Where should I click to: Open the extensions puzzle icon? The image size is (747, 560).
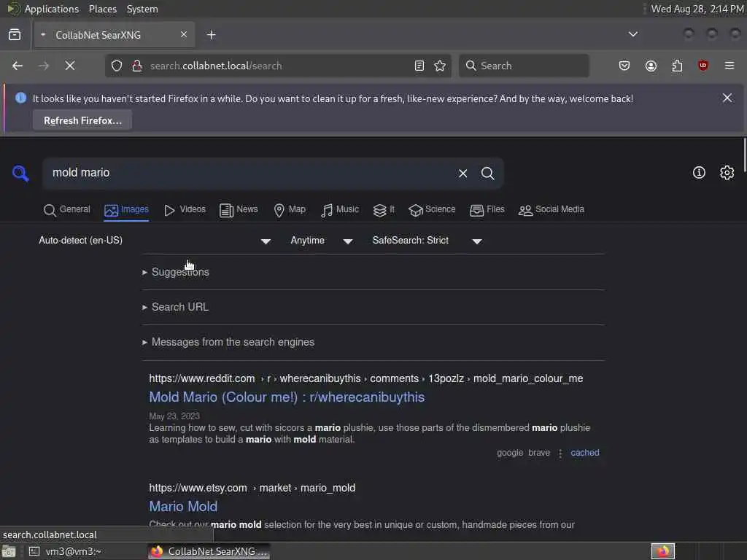coord(677,66)
